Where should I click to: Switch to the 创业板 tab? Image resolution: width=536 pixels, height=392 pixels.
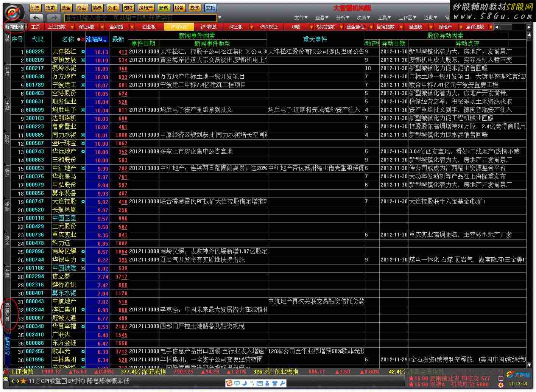(x=149, y=27)
